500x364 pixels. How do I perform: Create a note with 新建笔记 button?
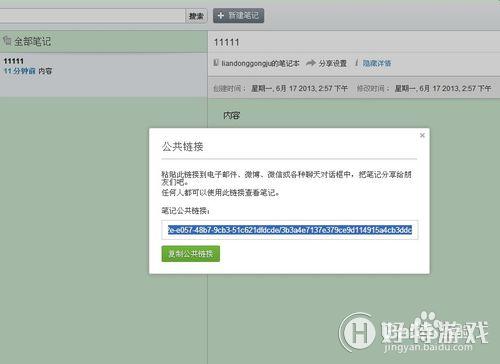click(239, 16)
